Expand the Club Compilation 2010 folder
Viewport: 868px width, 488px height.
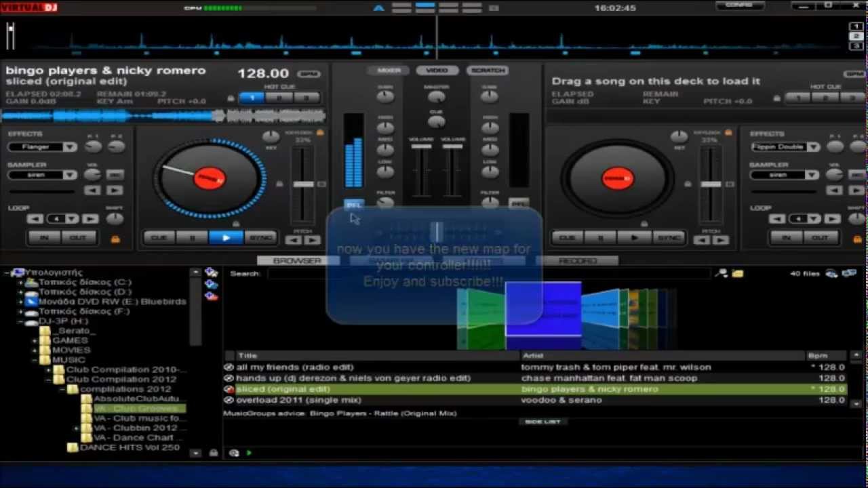pyautogui.click(x=49, y=370)
